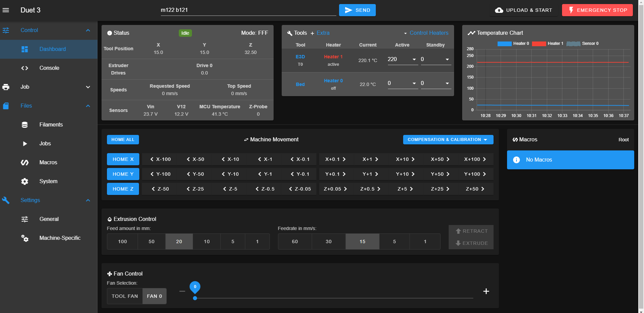Toggle Heater 0 legend in temperature chart

513,44
